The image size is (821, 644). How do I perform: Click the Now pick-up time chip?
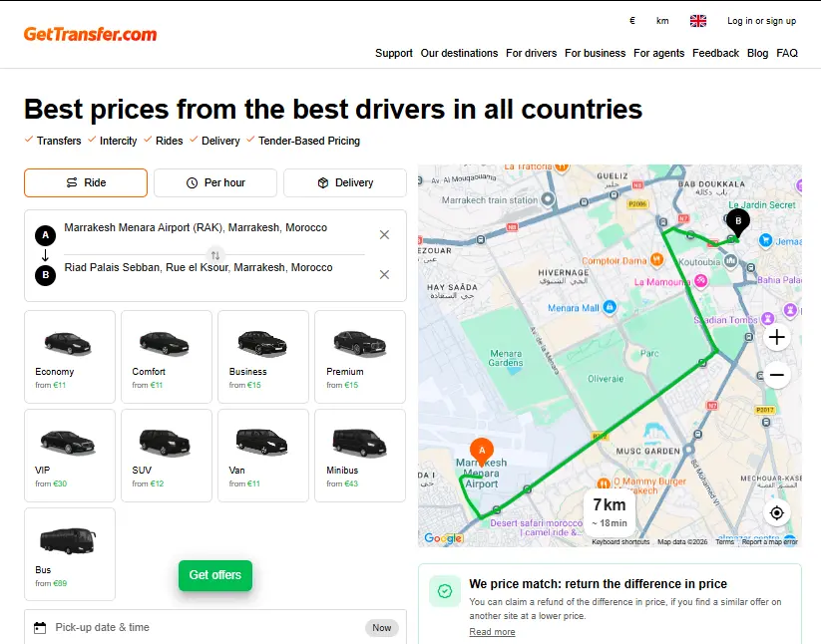382,628
